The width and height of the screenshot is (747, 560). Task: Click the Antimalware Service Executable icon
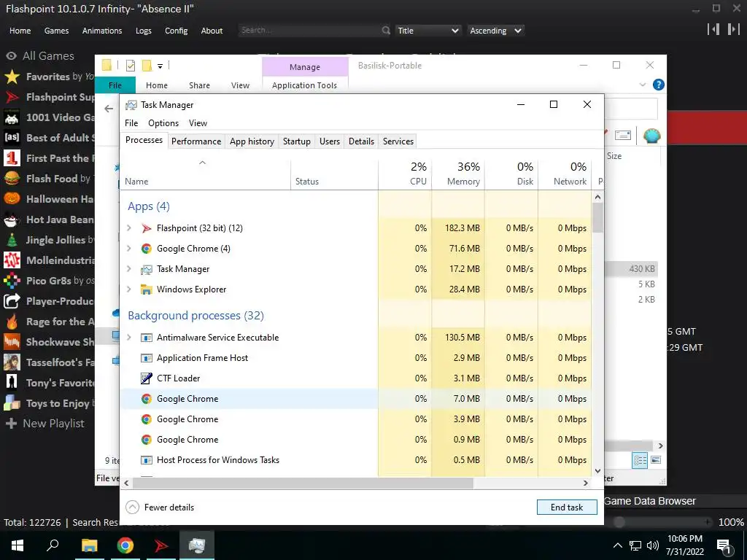point(146,338)
